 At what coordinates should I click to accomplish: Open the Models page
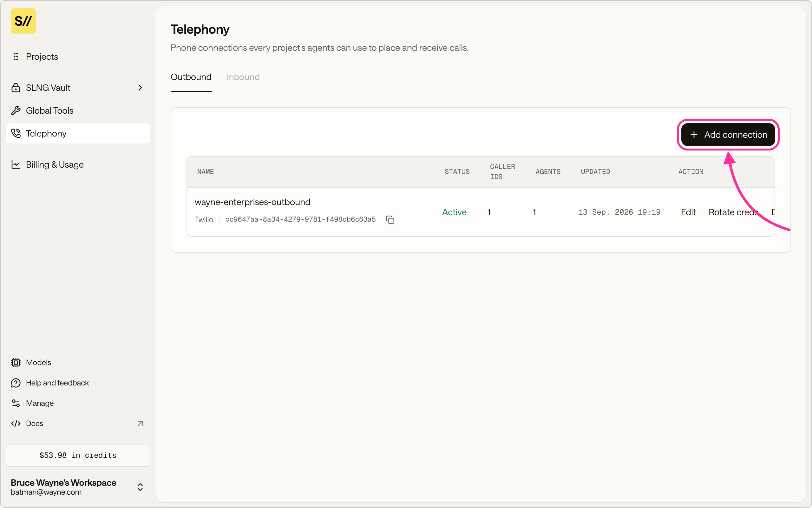click(x=78, y=363)
